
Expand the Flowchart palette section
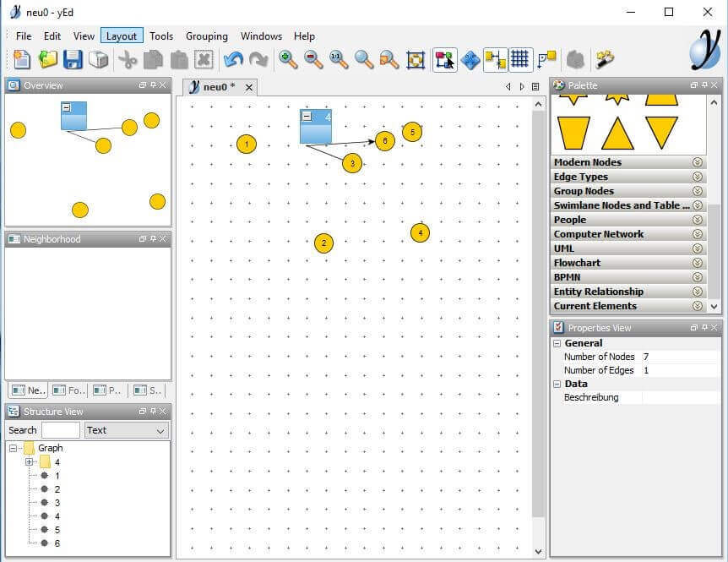click(x=698, y=263)
